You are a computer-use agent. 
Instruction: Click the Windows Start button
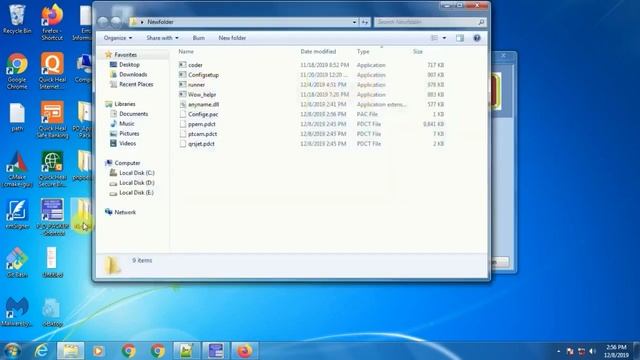pyautogui.click(x=12, y=351)
